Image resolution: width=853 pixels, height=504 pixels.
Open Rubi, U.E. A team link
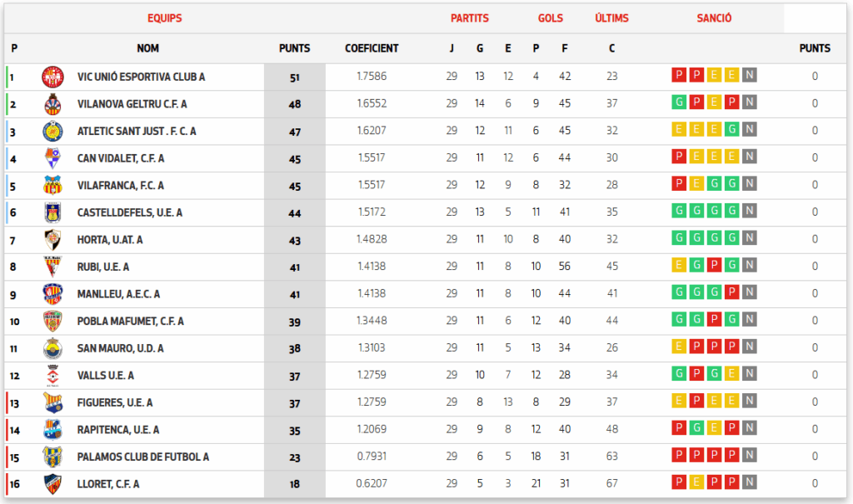coord(102,267)
